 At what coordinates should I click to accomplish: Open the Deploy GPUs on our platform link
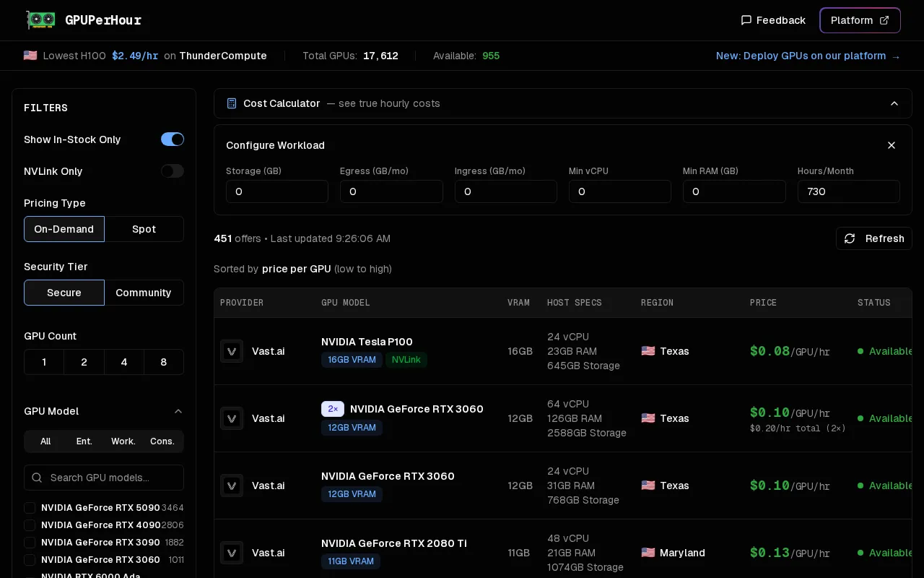click(x=808, y=56)
